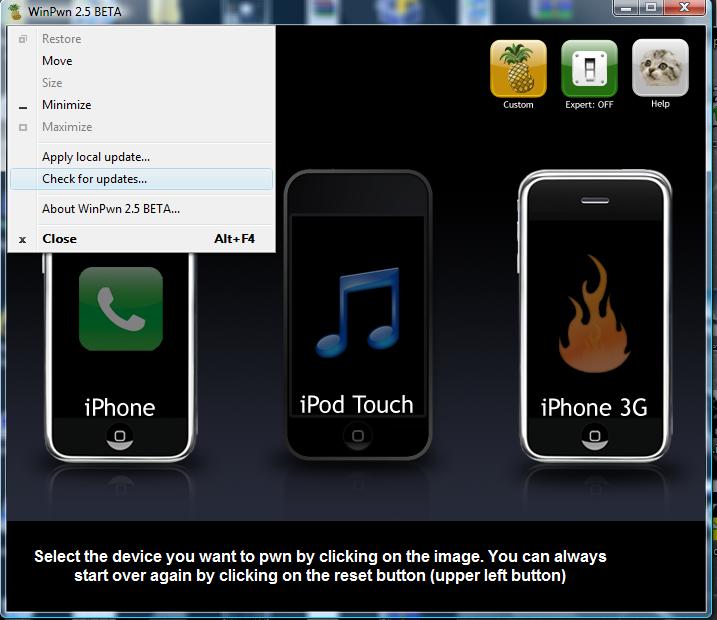Toggle the Expert: OFF switch

tap(589, 68)
